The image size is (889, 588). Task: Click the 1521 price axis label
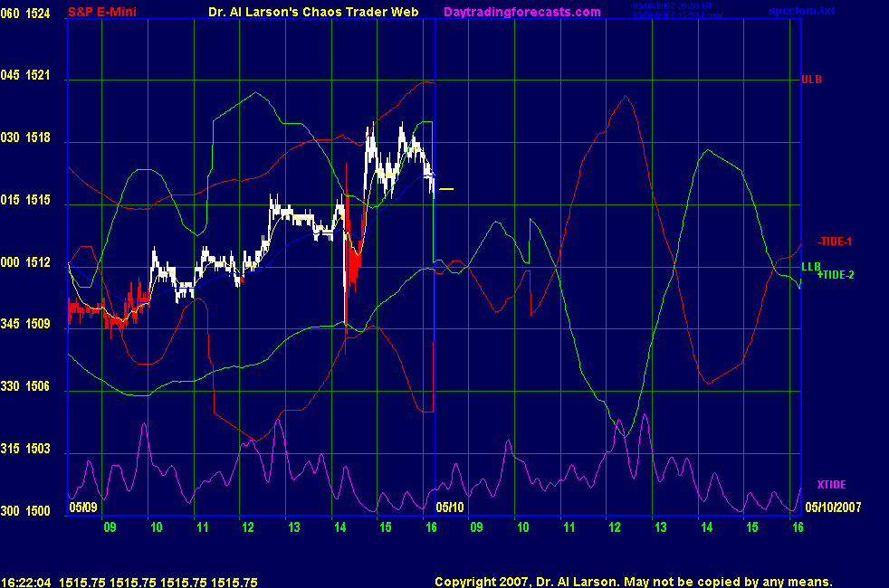(39, 75)
